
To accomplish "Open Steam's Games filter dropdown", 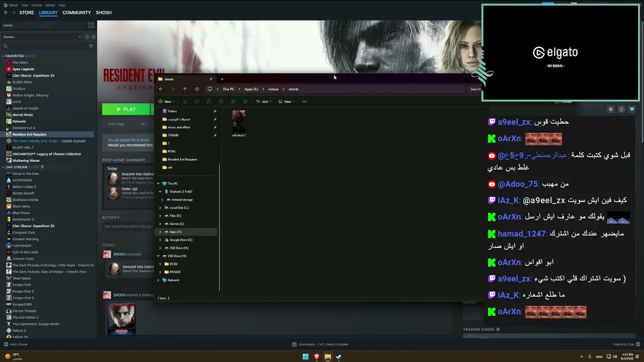I will (x=41, y=37).
